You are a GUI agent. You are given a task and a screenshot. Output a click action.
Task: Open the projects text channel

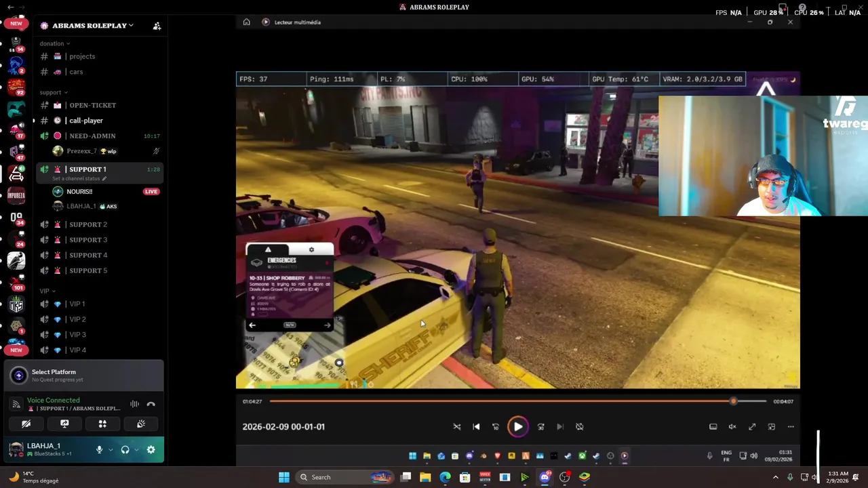pyautogui.click(x=100, y=56)
